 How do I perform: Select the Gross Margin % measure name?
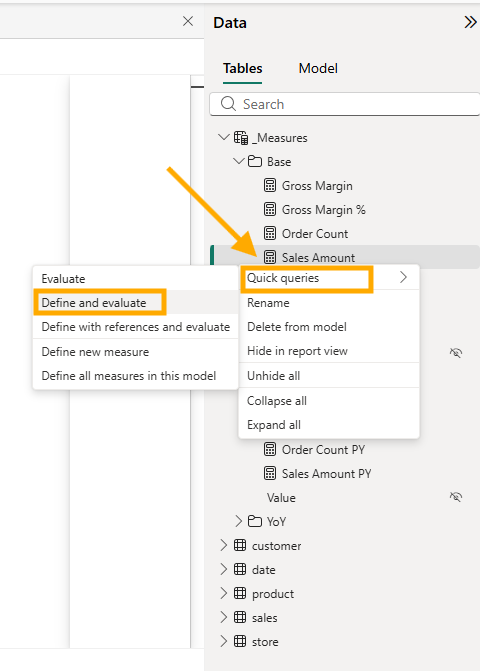[323, 210]
